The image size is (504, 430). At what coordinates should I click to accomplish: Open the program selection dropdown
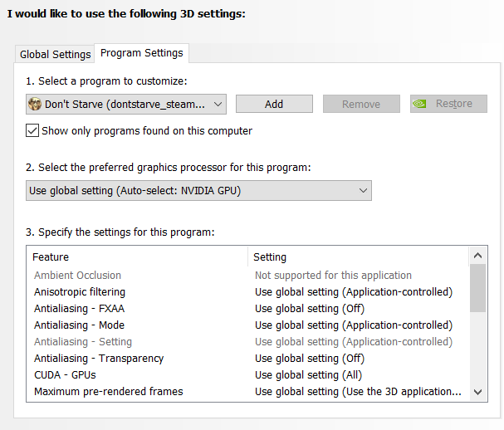coord(126,104)
